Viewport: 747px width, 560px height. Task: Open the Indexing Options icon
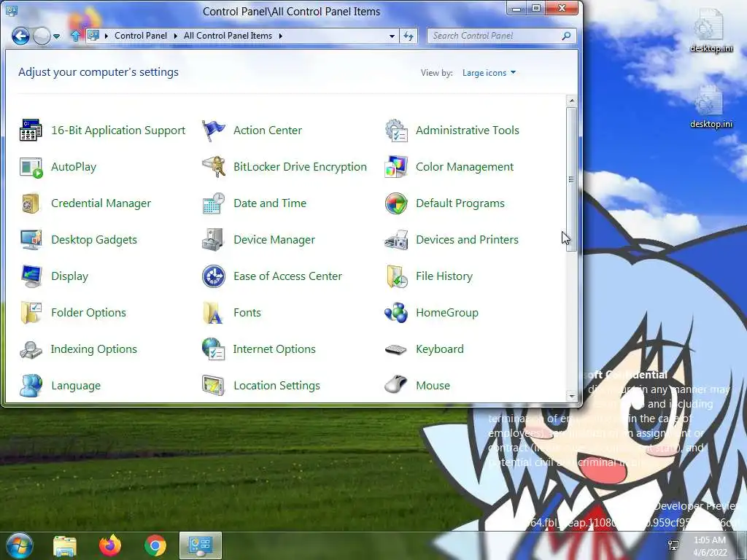point(31,349)
